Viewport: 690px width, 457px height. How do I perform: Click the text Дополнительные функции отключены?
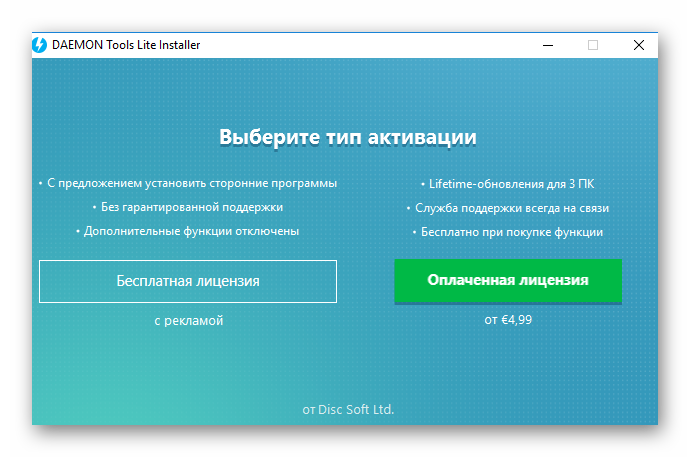coord(191,231)
